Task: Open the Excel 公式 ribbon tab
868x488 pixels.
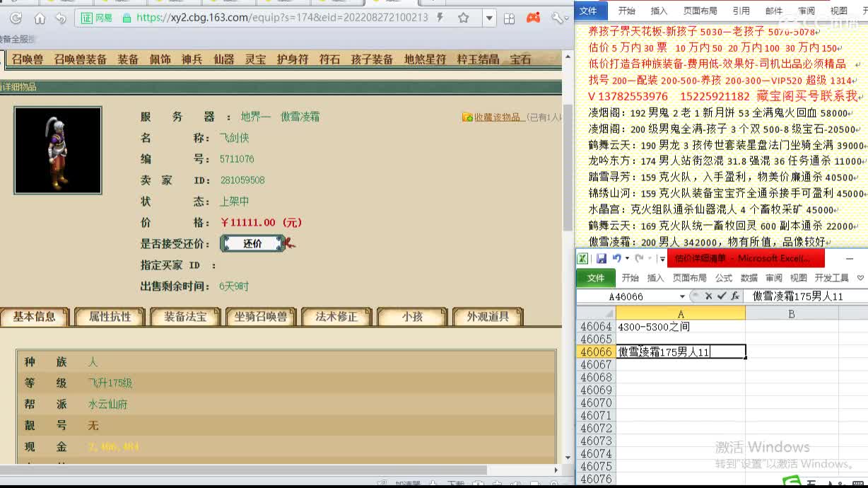Action: click(x=723, y=278)
